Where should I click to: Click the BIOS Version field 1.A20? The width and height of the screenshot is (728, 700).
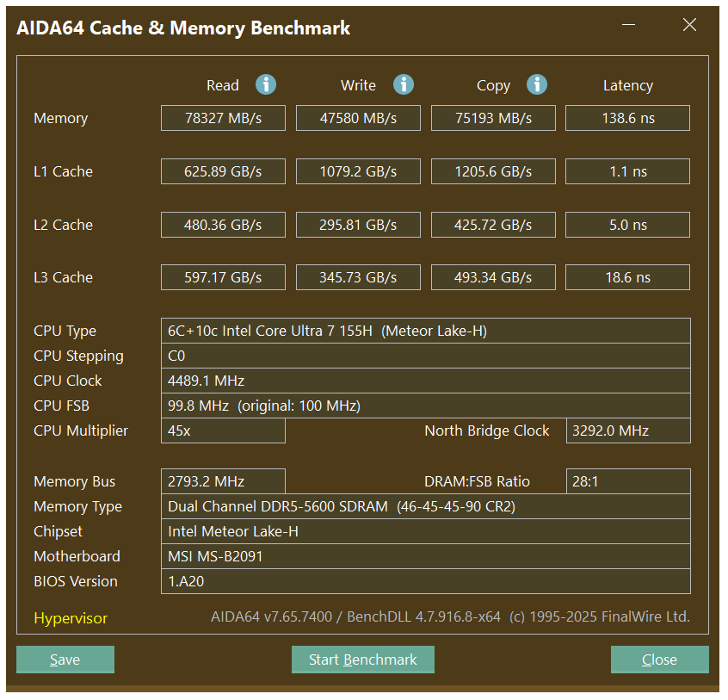426,581
